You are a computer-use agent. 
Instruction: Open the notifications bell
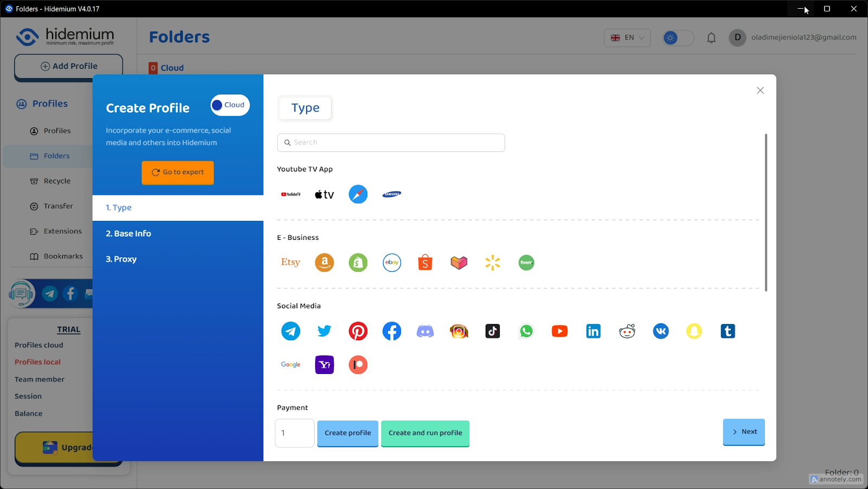(x=711, y=38)
